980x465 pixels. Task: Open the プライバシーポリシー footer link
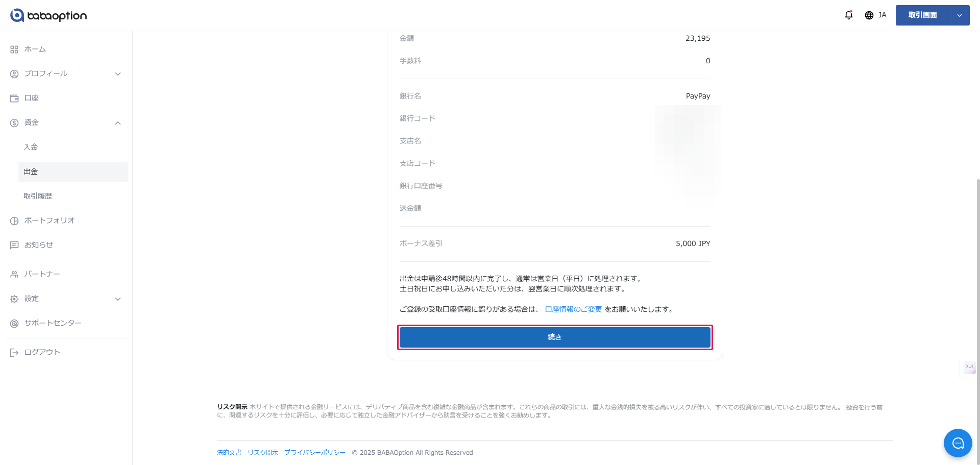click(314, 453)
